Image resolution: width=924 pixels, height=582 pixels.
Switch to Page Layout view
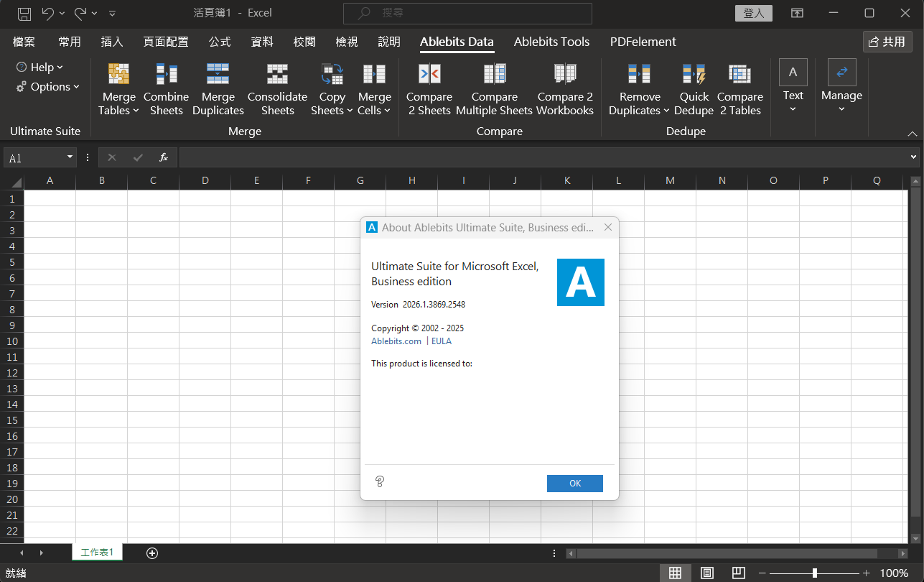707,573
